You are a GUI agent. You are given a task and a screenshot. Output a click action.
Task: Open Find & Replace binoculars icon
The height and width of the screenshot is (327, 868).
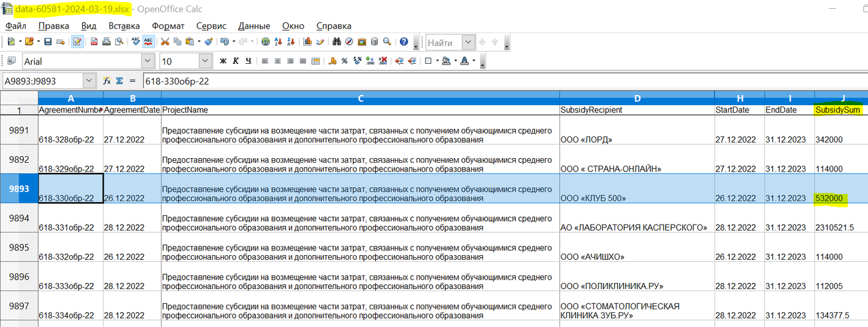[x=336, y=41]
